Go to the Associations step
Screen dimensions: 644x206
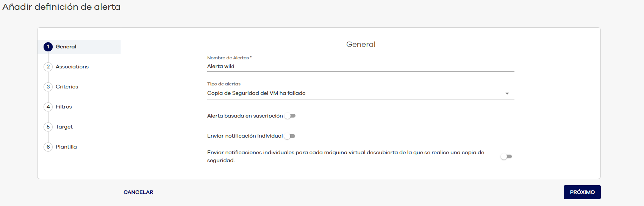coord(72,67)
